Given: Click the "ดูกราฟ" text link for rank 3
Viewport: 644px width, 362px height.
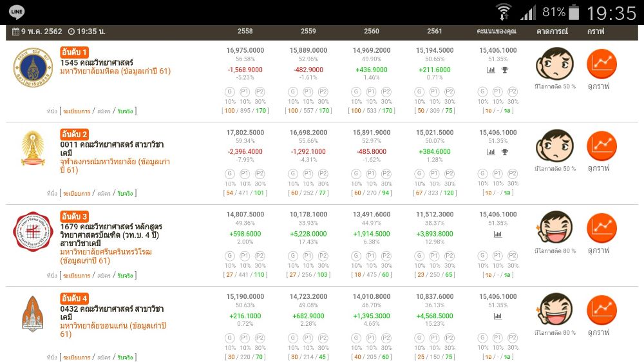Looking at the screenshot, I should coord(598,251).
